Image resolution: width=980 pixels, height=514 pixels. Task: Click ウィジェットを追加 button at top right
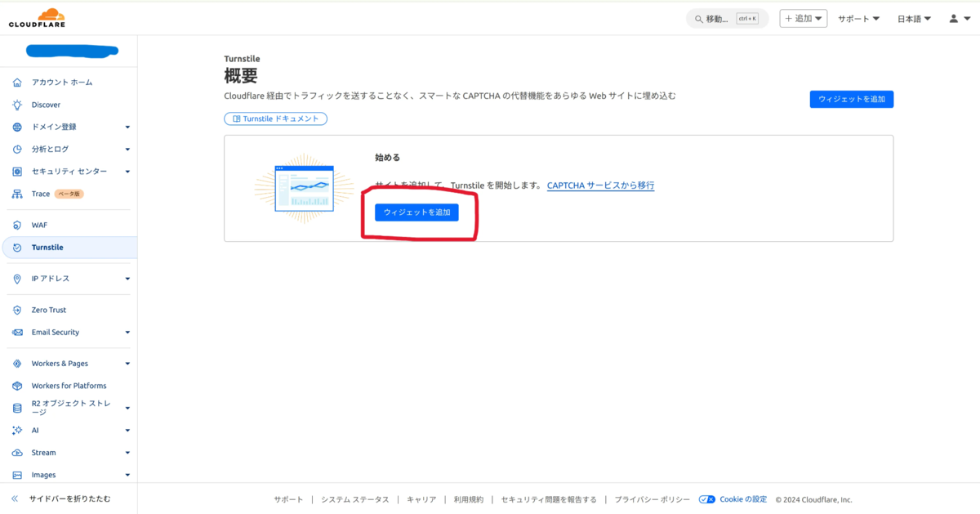852,99
